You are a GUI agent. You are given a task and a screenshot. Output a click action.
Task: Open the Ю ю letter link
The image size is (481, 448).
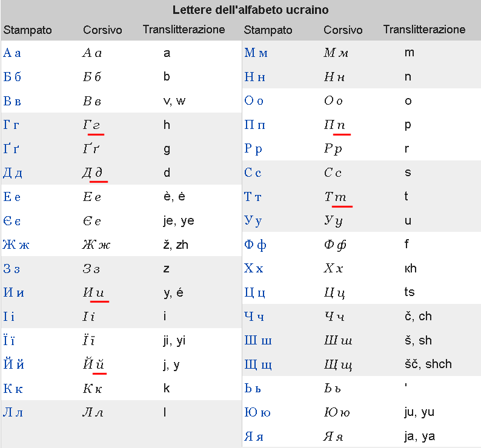pyautogui.click(x=257, y=413)
